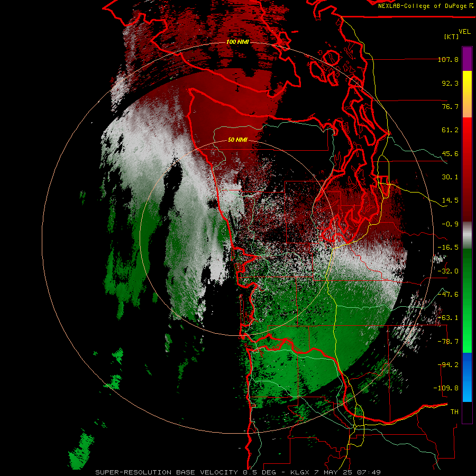Click the 14.5 legend value
The height and width of the screenshot is (476, 476).
coord(450,200)
